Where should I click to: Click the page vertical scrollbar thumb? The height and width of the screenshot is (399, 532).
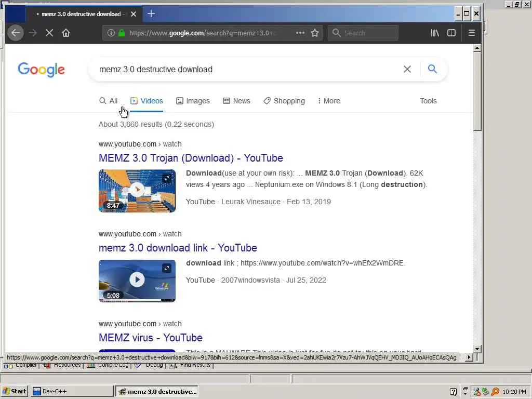pos(477,91)
